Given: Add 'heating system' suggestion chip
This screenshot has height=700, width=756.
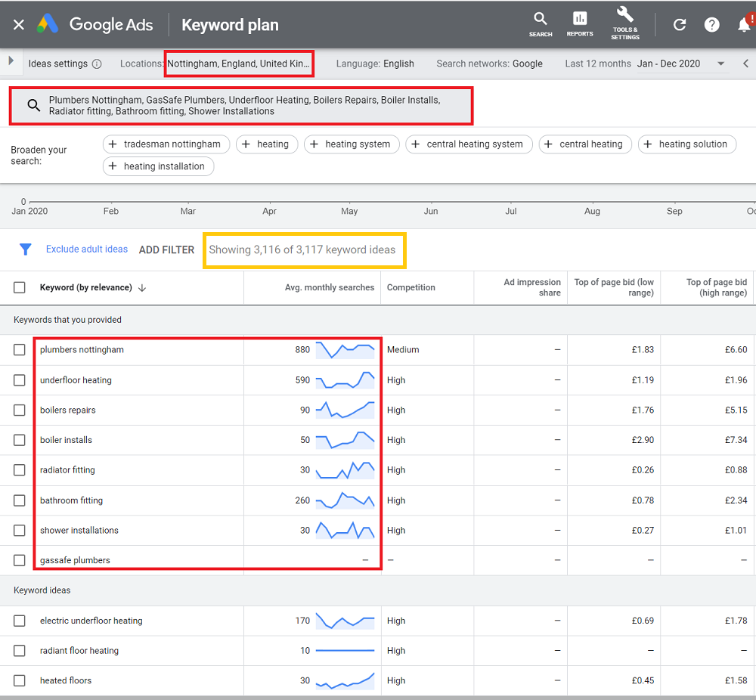Looking at the screenshot, I should (352, 144).
